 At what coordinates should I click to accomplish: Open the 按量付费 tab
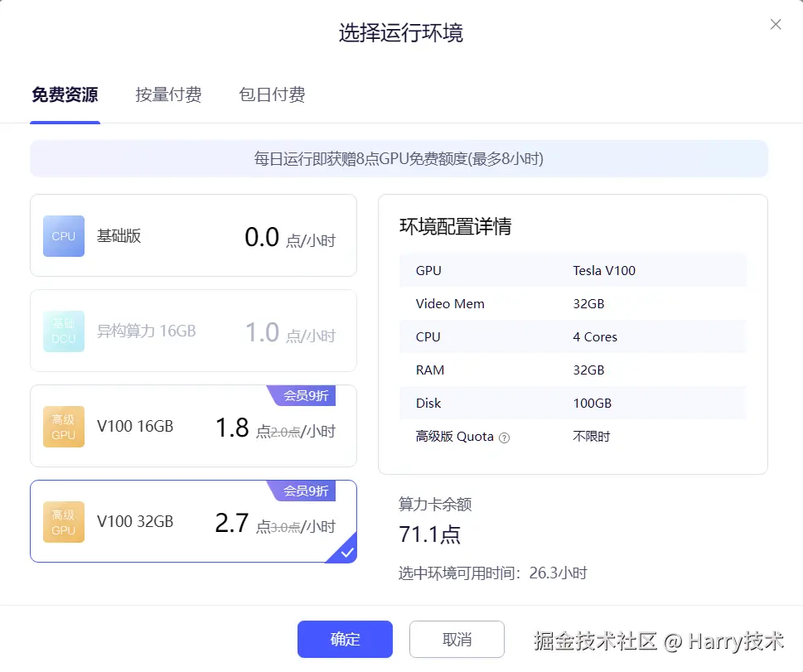coord(168,94)
